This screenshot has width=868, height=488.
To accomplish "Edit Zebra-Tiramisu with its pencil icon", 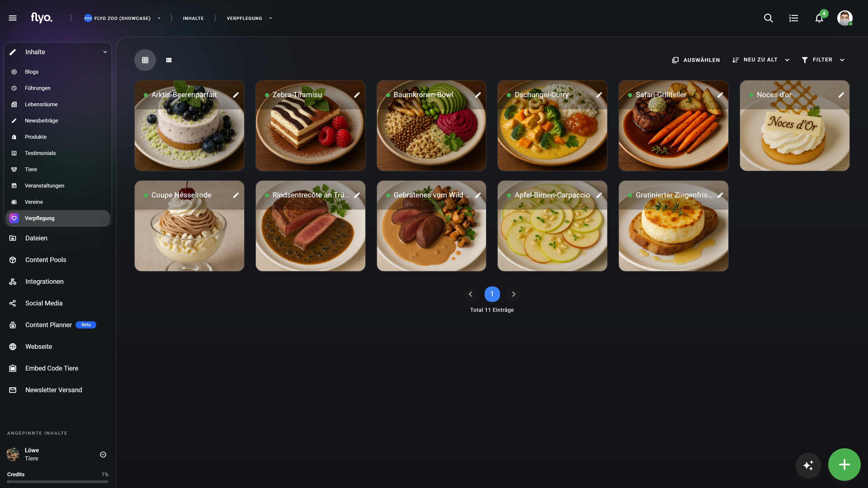I will coord(357,95).
